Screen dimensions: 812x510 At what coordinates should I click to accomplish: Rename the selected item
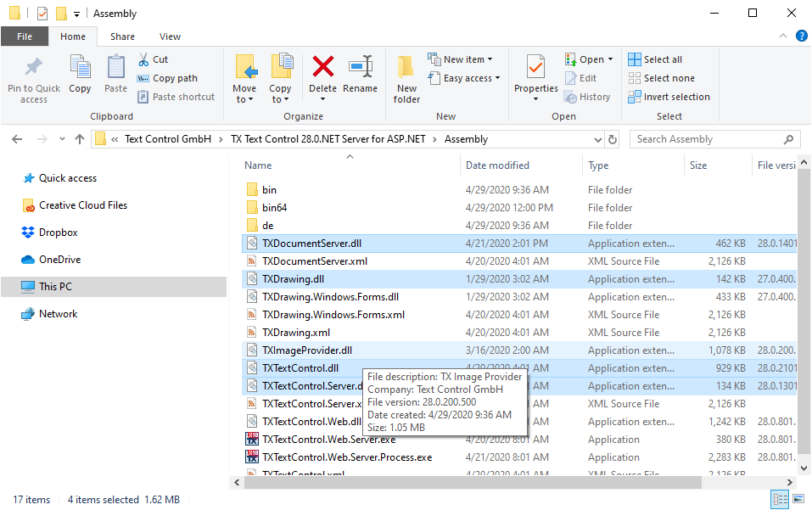pos(360,74)
